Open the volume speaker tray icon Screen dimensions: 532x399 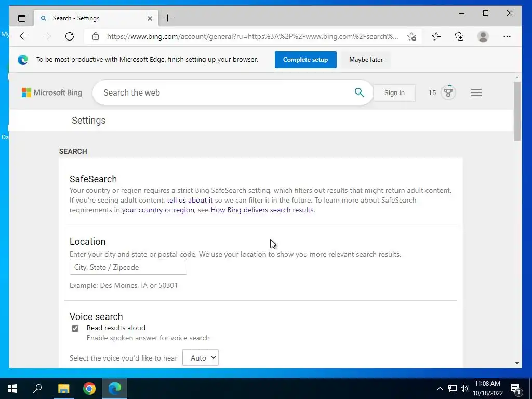[464, 389]
